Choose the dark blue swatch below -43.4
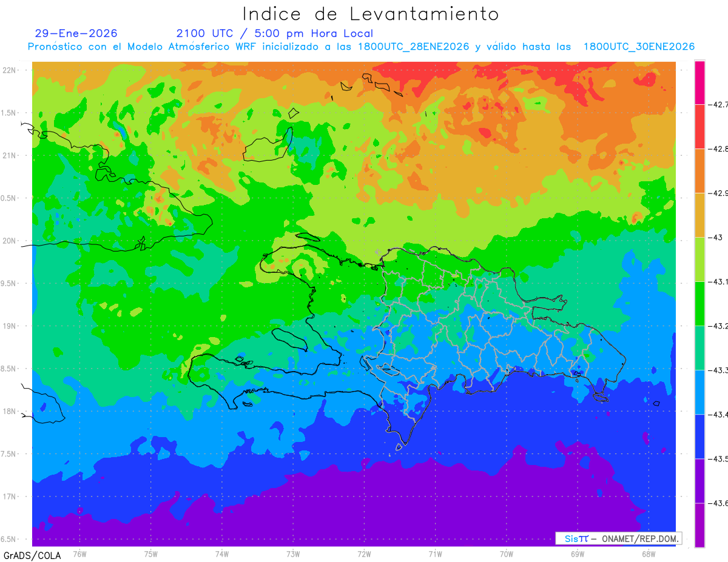This screenshot has width=728, height=562. (699, 436)
